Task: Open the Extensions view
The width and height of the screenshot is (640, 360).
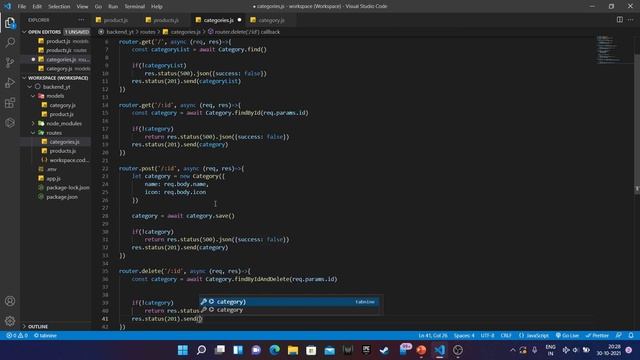Action: point(10,102)
